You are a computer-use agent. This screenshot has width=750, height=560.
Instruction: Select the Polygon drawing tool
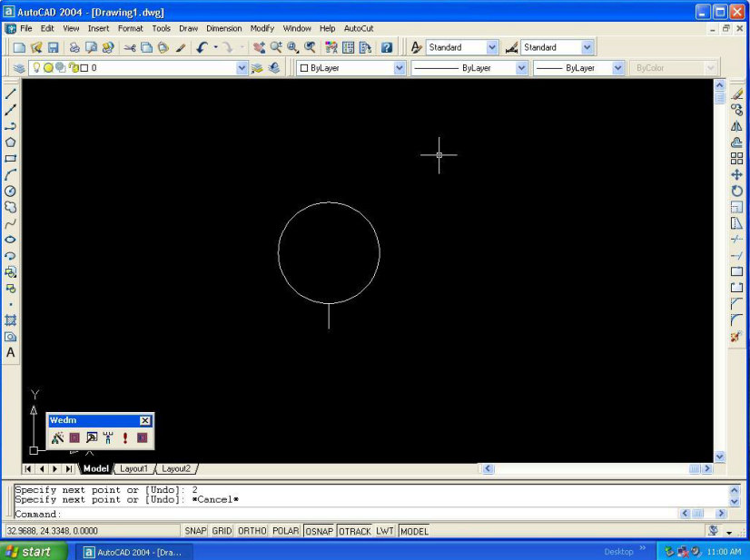point(11,142)
